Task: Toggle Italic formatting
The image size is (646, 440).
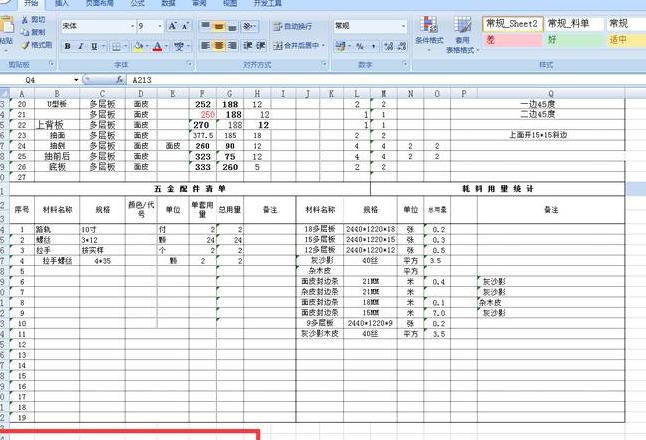Action: tap(81, 46)
